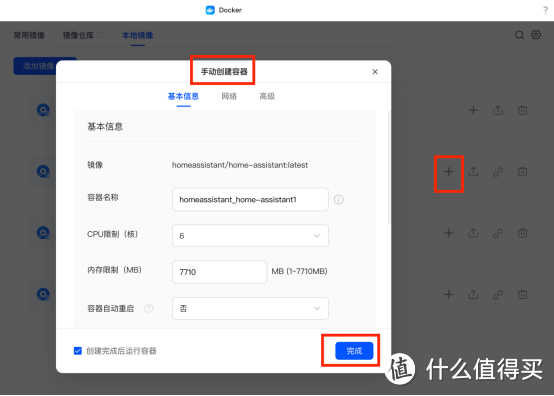
Task: Click the dialog's vertical scrollbar
Action: (389, 167)
